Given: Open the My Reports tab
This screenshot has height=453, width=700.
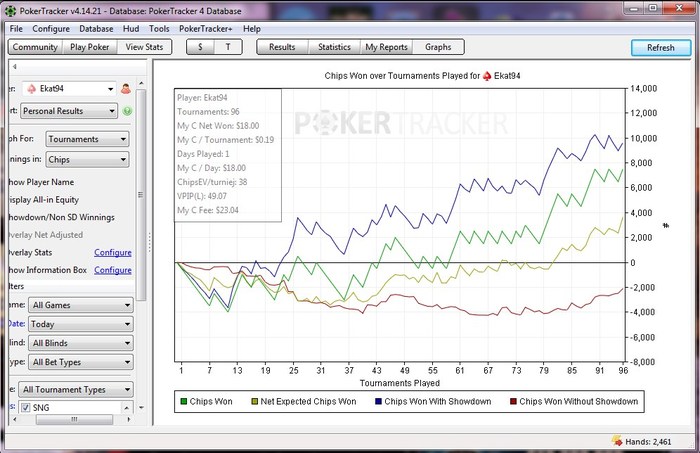Looking at the screenshot, I should tap(387, 47).
